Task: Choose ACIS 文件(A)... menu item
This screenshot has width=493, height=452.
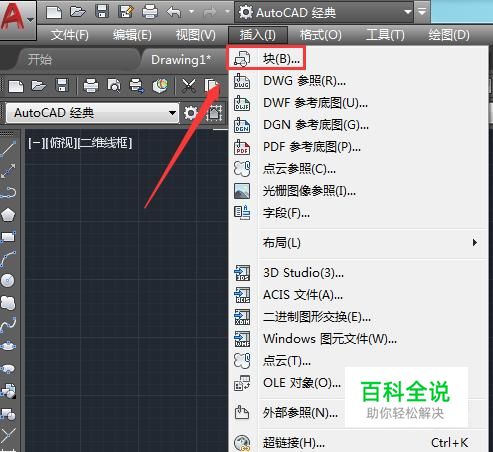Action: [x=358, y=295]
